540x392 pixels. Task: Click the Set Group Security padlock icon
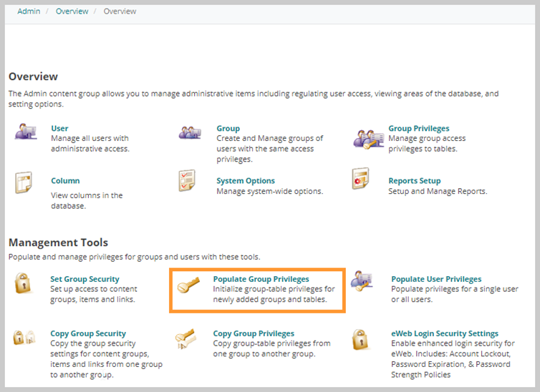tap(23, 283)
